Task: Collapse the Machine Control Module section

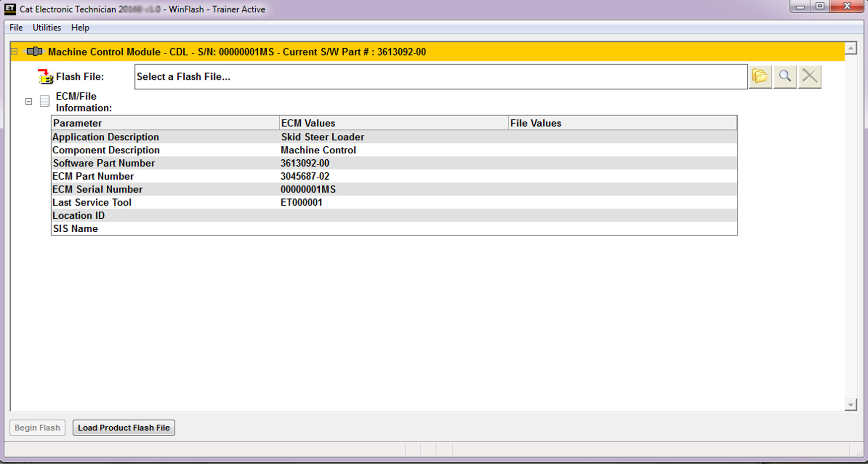Action: [x=14, y=52]
